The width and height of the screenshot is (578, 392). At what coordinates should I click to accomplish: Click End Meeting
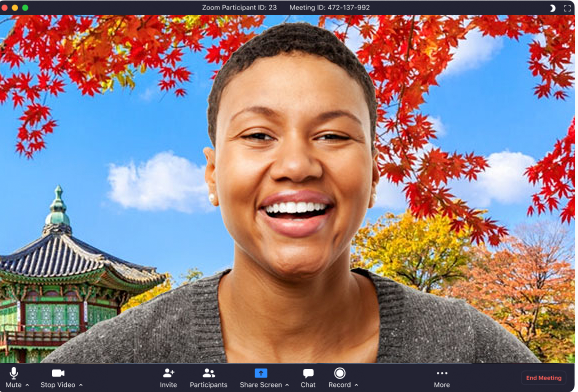pyautogui.click(x=544, y=378)
